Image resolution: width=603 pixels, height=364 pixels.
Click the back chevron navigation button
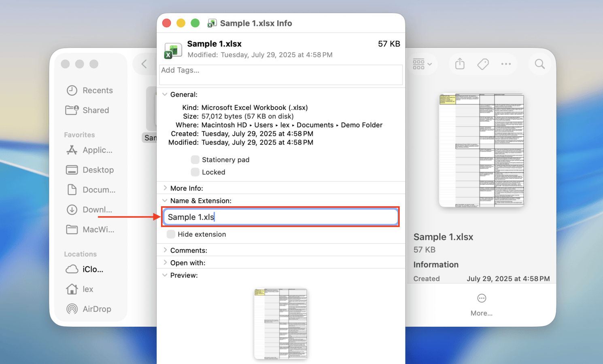(x=144, y=64)
